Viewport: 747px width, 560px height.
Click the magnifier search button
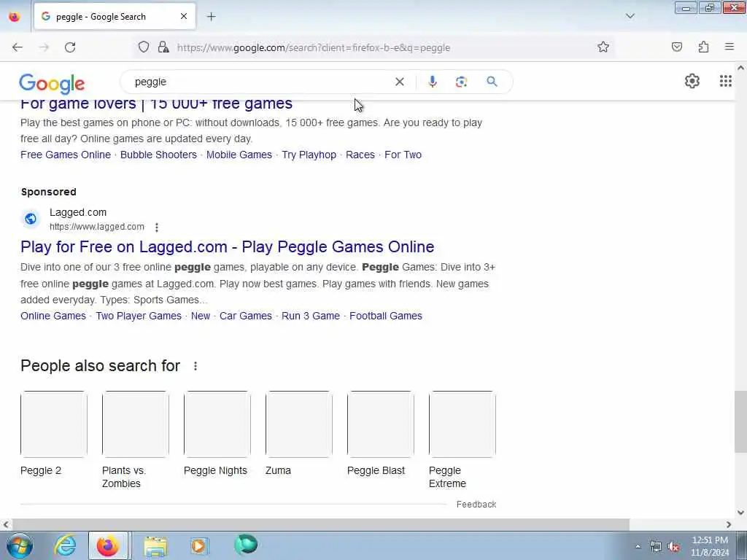(492, 82)
